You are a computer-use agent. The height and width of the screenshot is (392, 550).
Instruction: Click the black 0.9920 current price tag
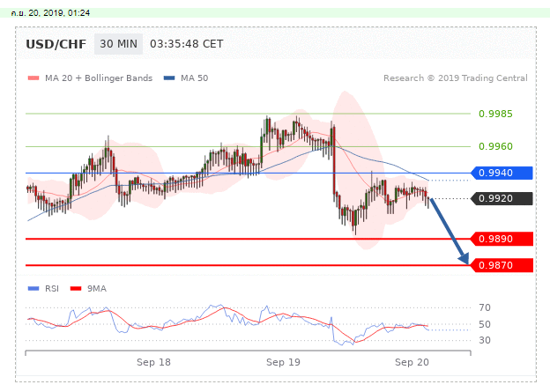(502, 198)
